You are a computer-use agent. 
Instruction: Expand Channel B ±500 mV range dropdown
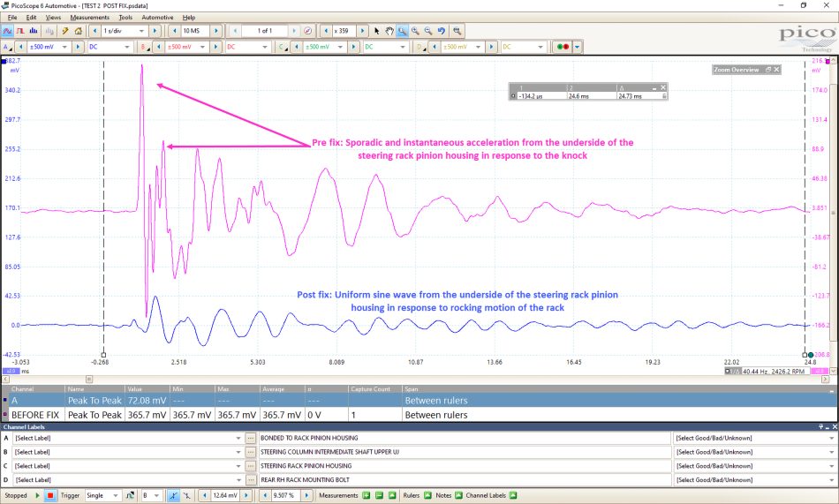[203, 47]
